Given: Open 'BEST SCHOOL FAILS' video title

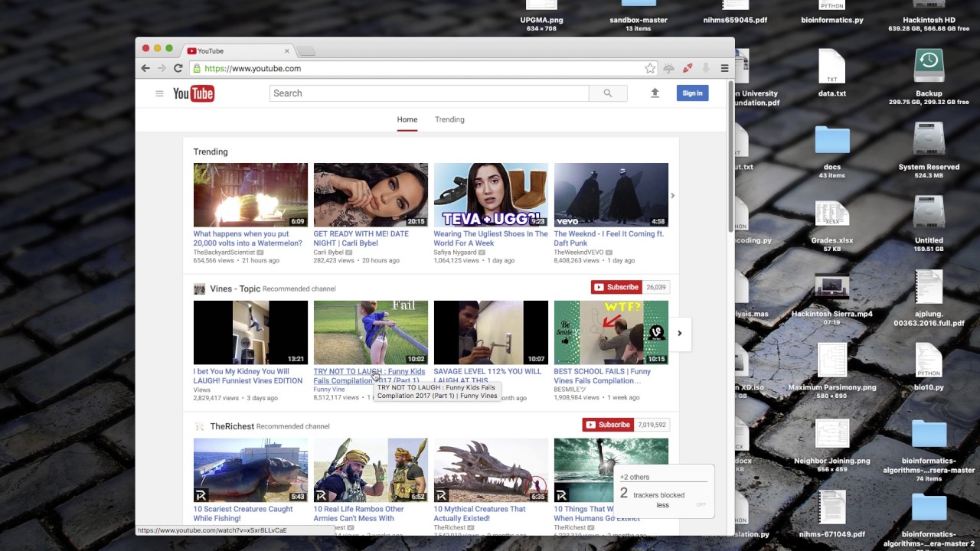Looking at the screenshot, I should coord(603,376).
